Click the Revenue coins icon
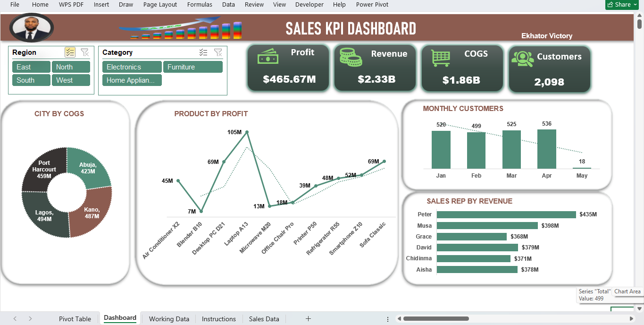This screenshot has height=325, width=644. click(x=351, y=57)
